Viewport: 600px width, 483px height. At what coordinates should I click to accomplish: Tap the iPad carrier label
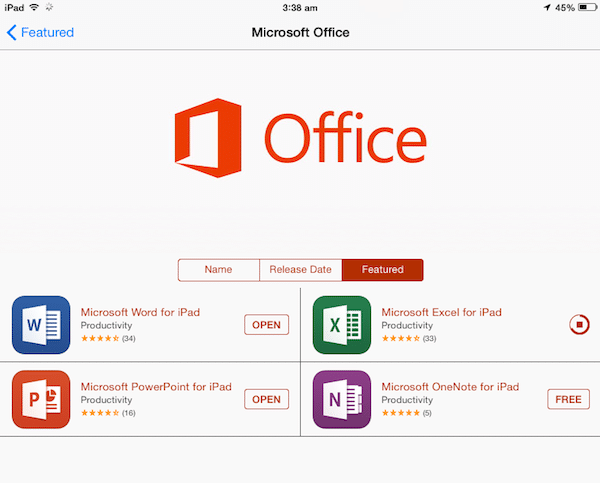pos(14,8)
